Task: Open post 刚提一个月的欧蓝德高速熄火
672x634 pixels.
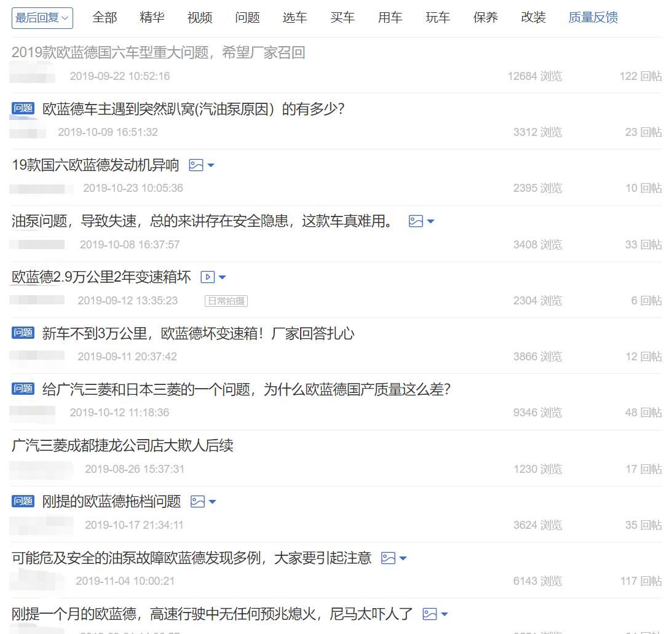Action: click(x=211, y=614)
